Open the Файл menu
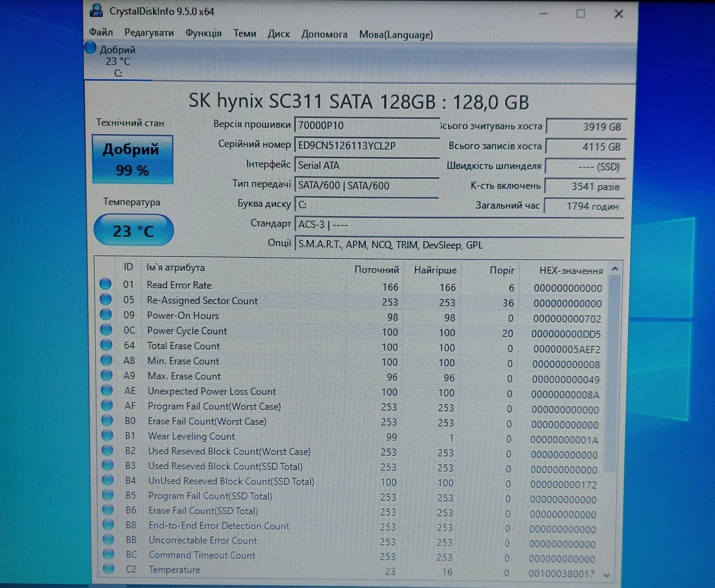The height and width of the screenshot is (588, 715). (101, 32)
